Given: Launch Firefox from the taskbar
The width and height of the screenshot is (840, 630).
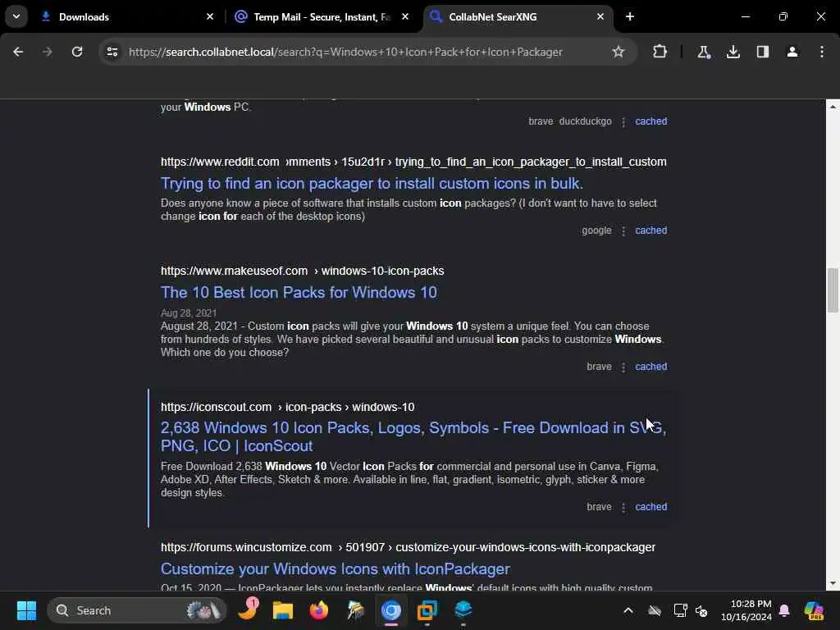Looking at the screenshot, I should (319, 610).
